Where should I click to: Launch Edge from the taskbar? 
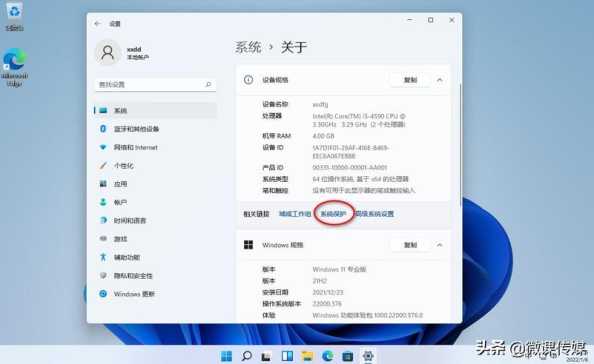coord(328,356)
